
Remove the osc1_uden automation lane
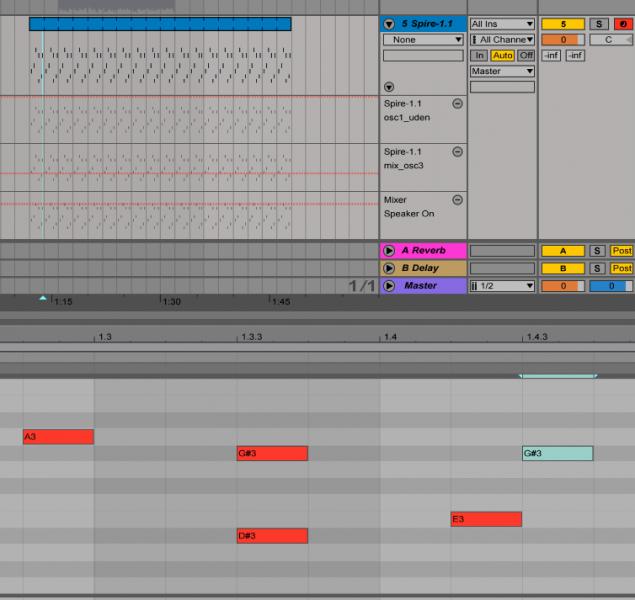[457, 104]
